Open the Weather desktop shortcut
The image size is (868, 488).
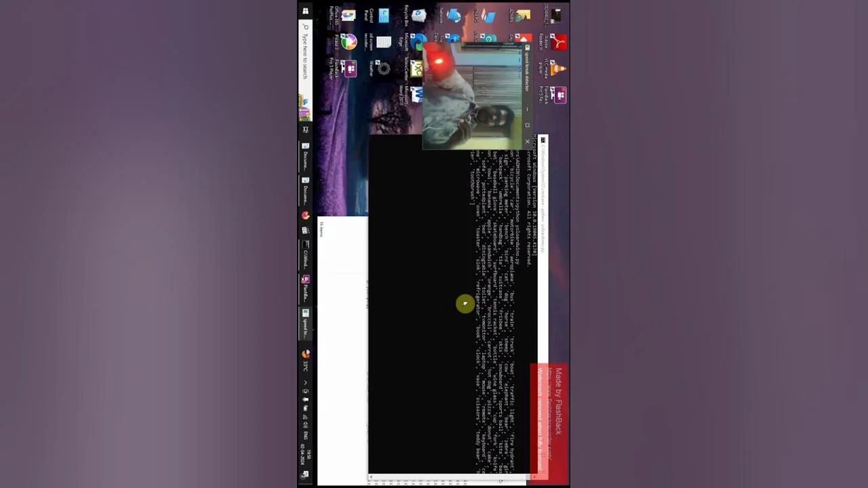pos(380,69)
